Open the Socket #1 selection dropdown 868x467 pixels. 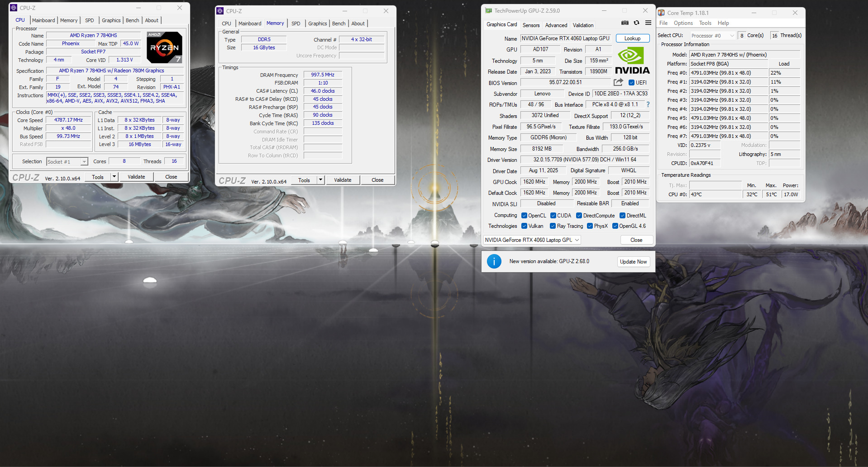point(67,161)
